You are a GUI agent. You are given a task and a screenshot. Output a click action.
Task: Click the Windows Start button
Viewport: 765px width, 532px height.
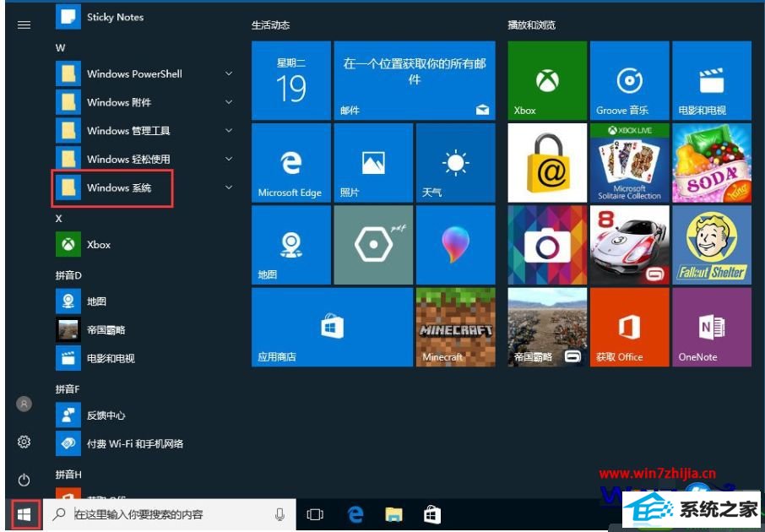tap(24, 514)
